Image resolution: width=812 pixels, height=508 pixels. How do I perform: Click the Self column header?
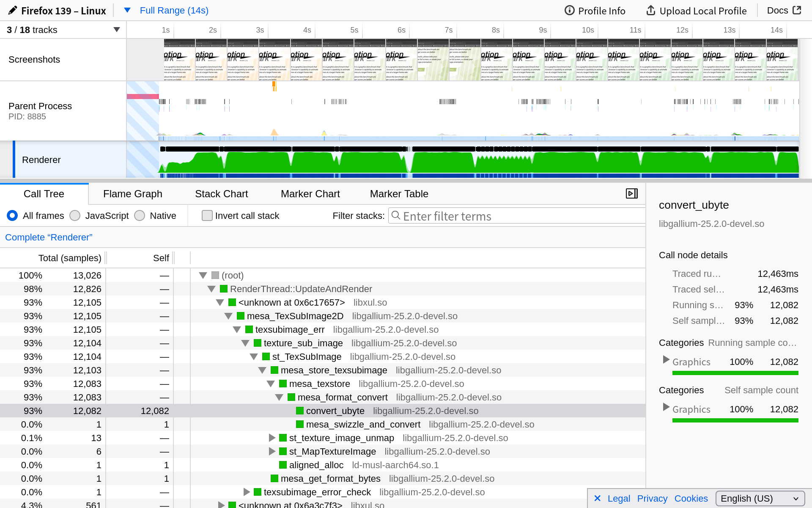pyautogui.click(x=161, y=258)
